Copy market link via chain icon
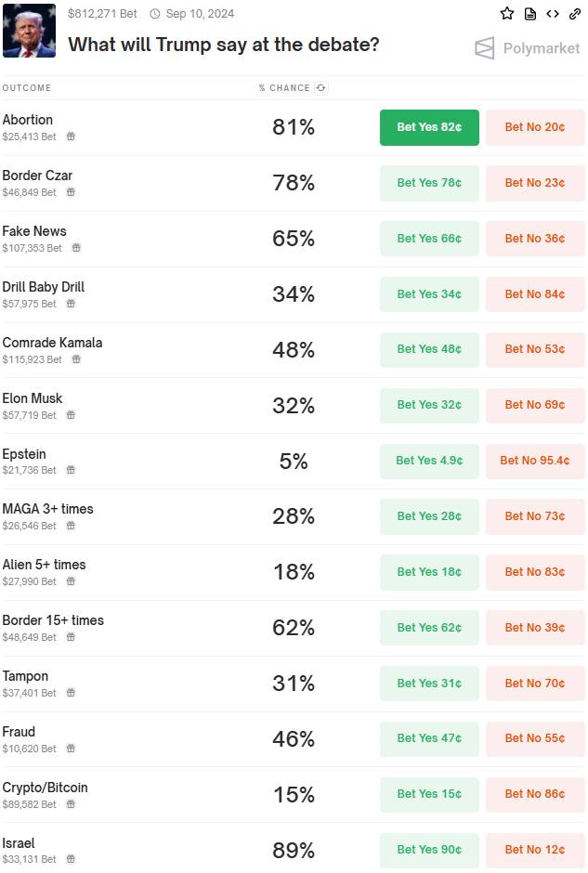The height and width of the screenshot is (873, 588). [x=575, y=13]
